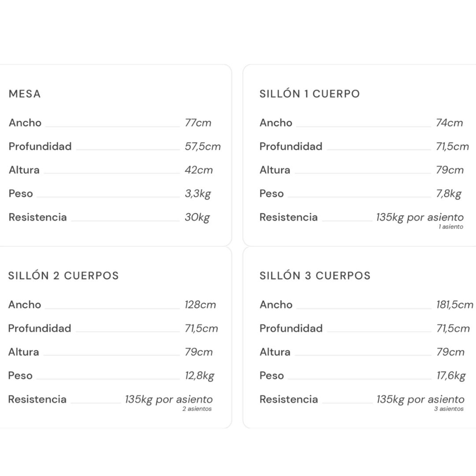
Task: Click the 74cm width value
Action: pos(449,123)
